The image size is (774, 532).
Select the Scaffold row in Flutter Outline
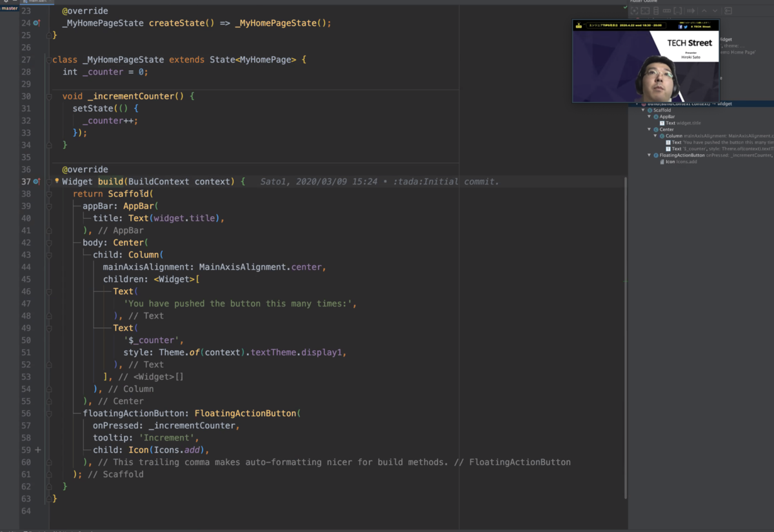(x=701, y=110)
